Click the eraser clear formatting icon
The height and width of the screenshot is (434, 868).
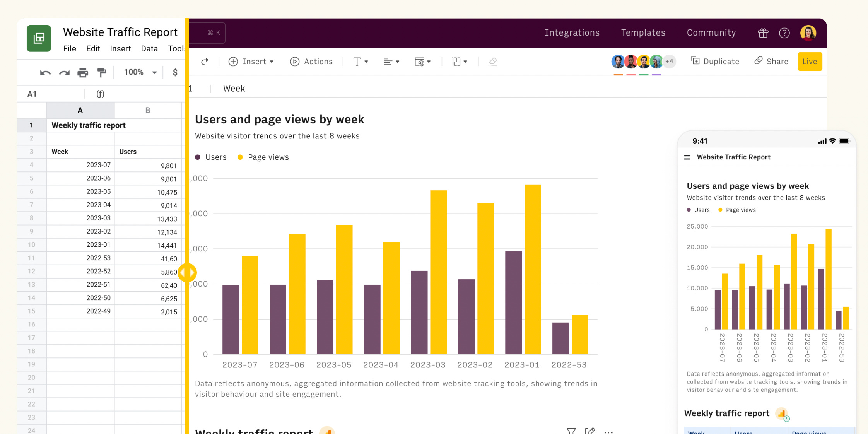pos(493,62)
